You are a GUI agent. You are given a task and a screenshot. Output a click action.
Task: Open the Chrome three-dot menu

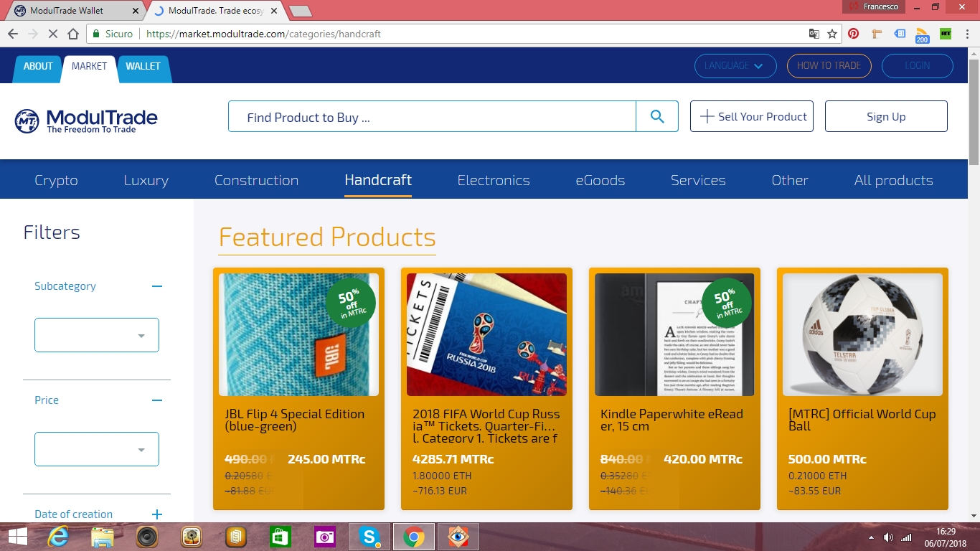coord(968,34)
